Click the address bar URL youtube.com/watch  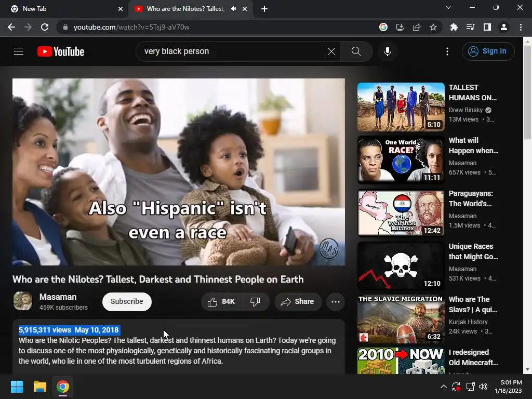131,27
